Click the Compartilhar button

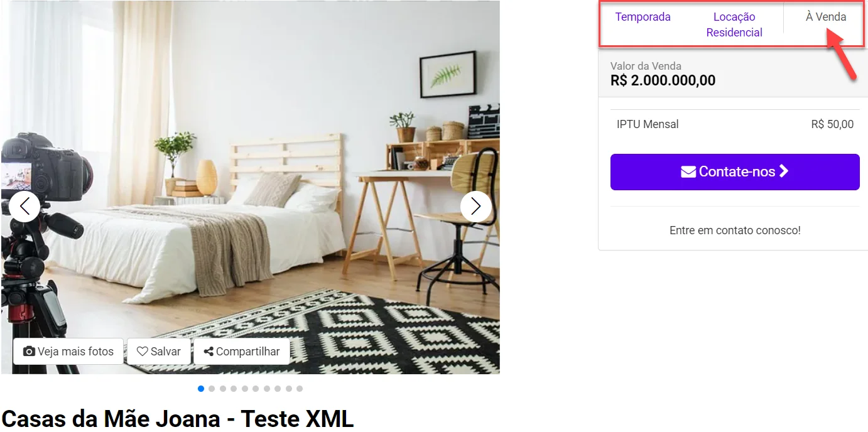[242, 352]
